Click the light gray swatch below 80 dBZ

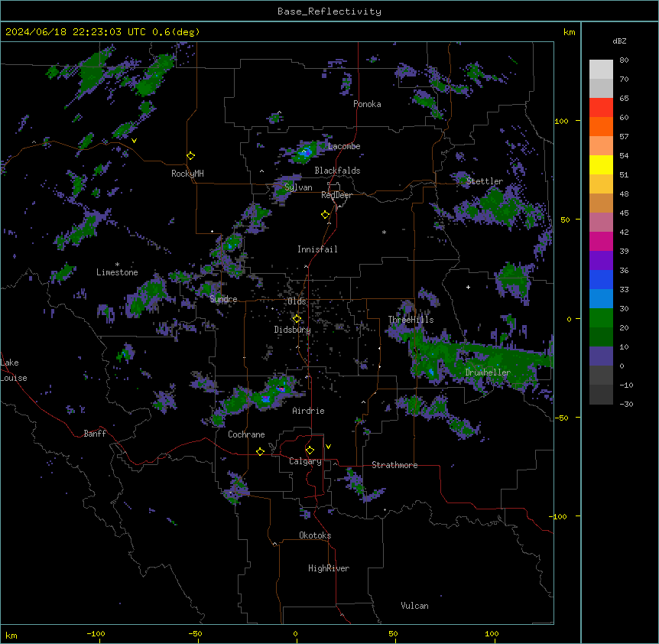point(601,70)
